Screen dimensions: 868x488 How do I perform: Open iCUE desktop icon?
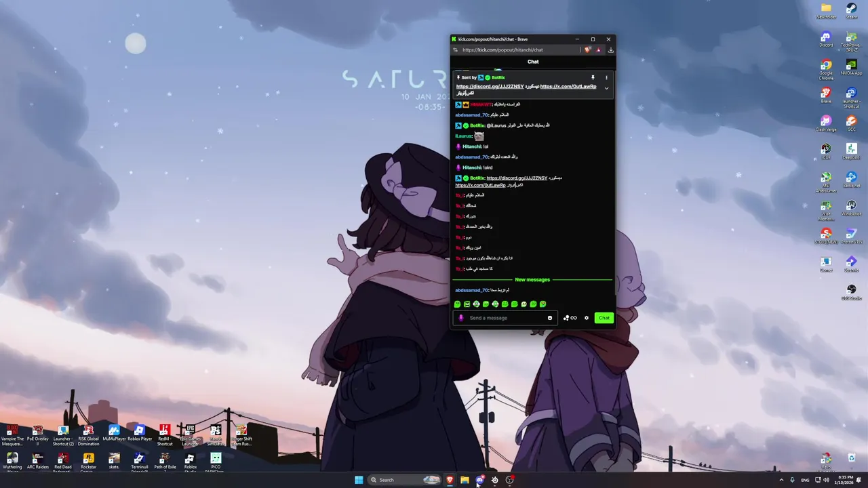826,152
